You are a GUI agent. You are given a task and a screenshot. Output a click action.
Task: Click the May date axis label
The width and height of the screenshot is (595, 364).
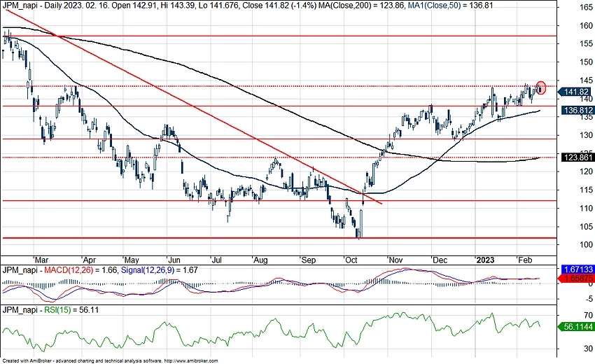(x=132, y=260)
